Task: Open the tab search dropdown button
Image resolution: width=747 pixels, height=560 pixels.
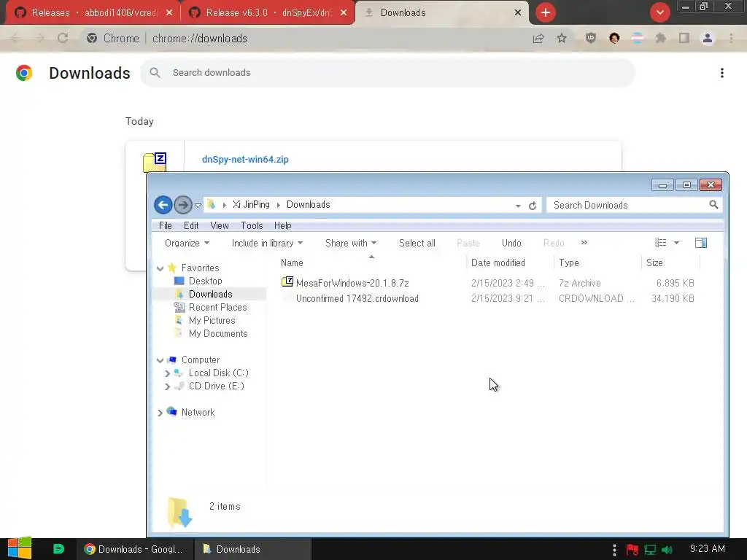Action: [x=660, y=12]
